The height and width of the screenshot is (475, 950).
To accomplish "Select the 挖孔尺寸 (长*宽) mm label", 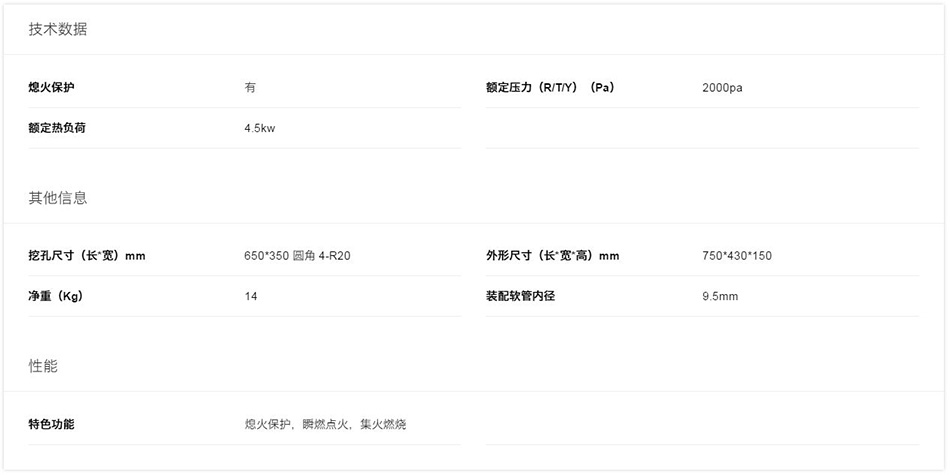I will (x=87, y=256).
